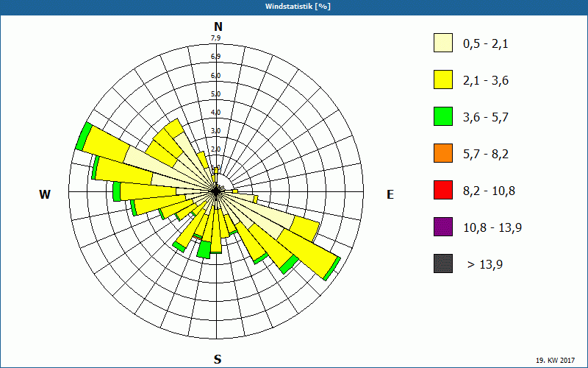Click the Windstatistik [%] title
This screenshot has height=368, width=588.
click(x=298, y=7)
